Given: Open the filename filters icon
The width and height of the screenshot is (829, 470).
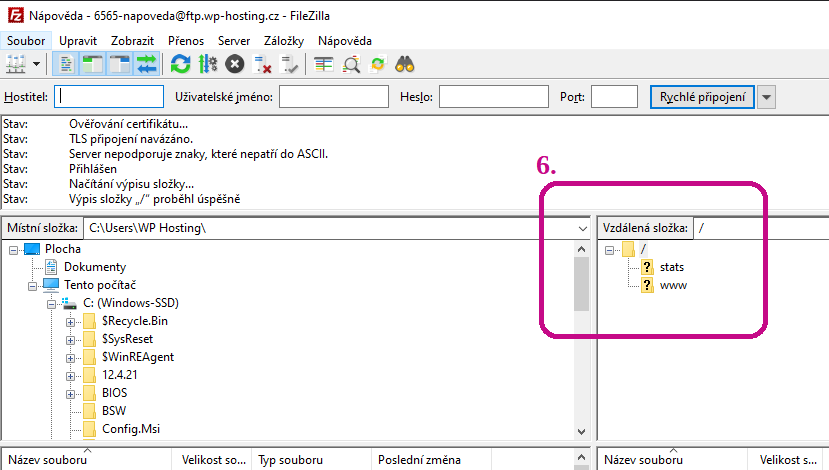Looking at the screenshot, I should pos(323,64).
